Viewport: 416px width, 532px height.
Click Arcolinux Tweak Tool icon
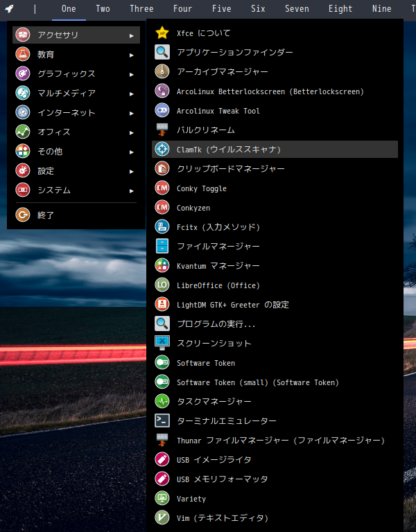pyautogui.click(x=162, y=110)
